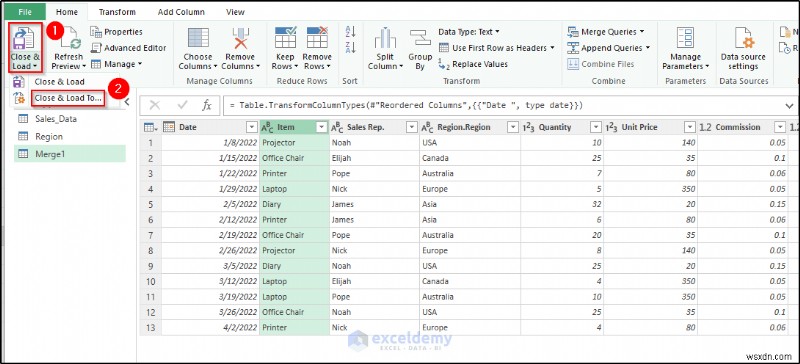Image resolution: width=800 pixels, height=364 pixels.
Task: Switch to the Add Column tab
Action: tap(181, 11)
